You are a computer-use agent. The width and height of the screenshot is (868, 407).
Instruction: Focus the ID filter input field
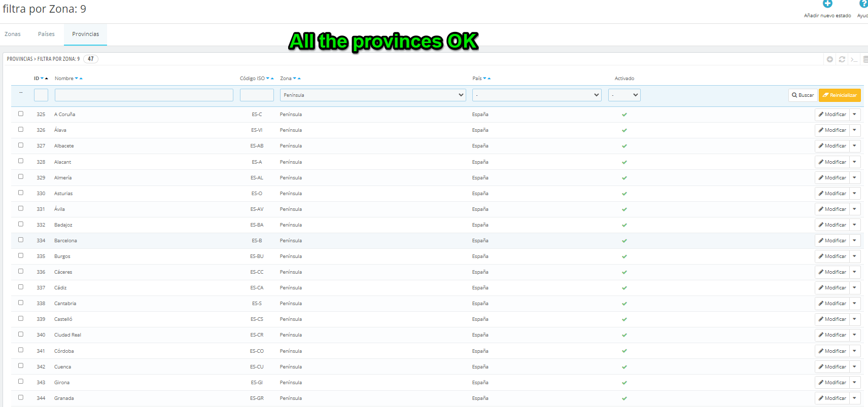pos(41,95)
